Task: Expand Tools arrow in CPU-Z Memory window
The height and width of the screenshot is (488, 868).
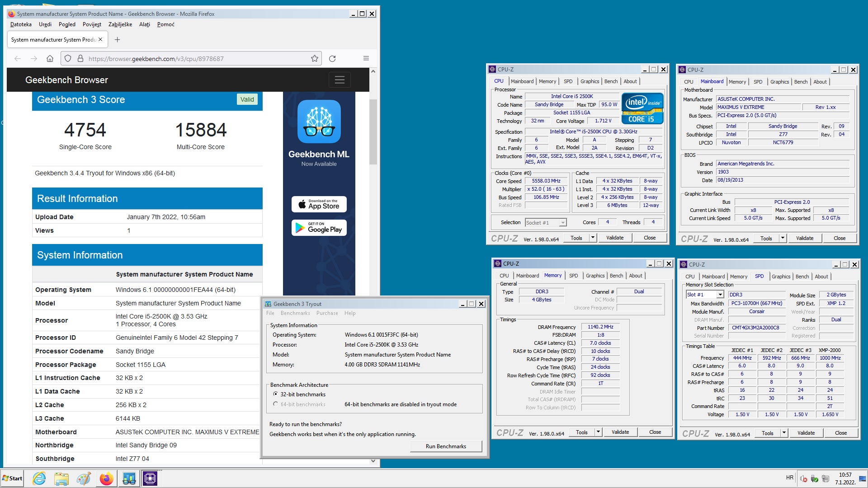Action: [x=598, y=432]
